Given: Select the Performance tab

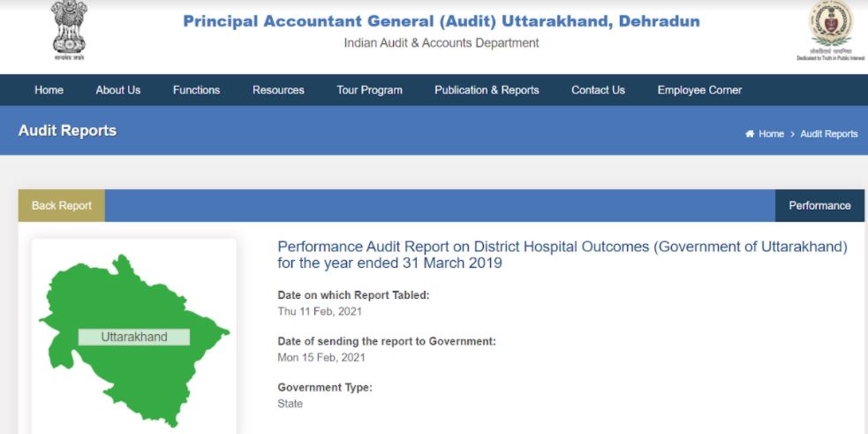Looking at the screenshot, I should tap(819, 206).
